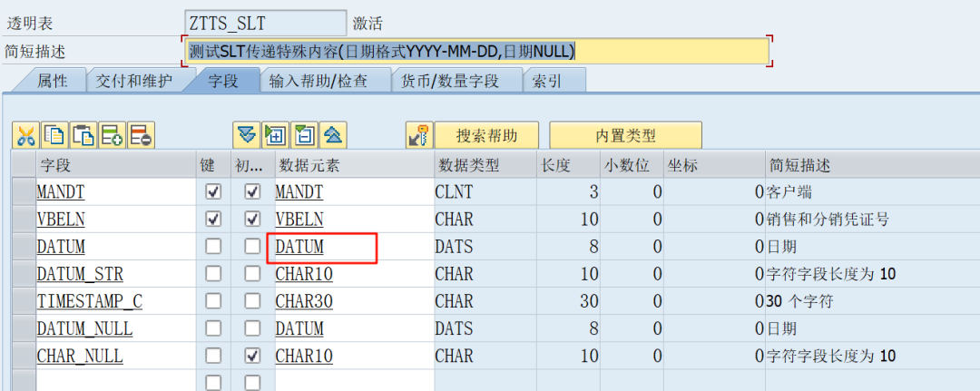980x391 pixels.
Task: Switch to the 索引 tab
Action: click(546, 81)
